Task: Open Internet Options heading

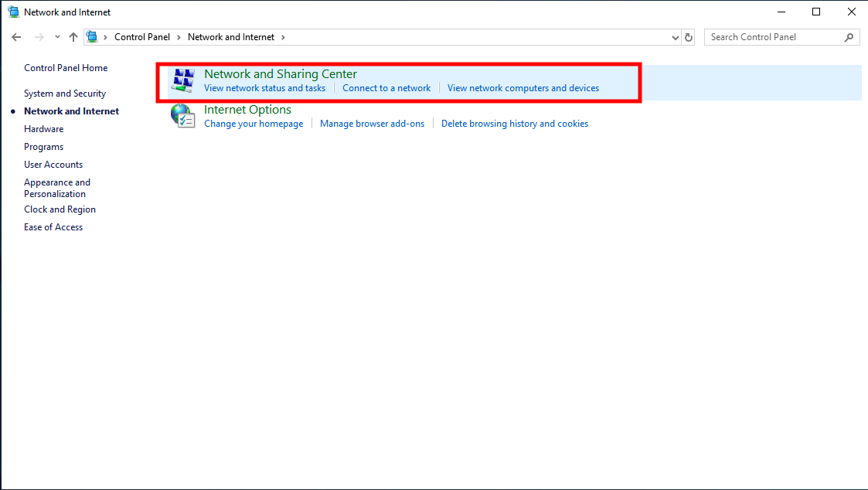Action: click(x=247, y=110)
